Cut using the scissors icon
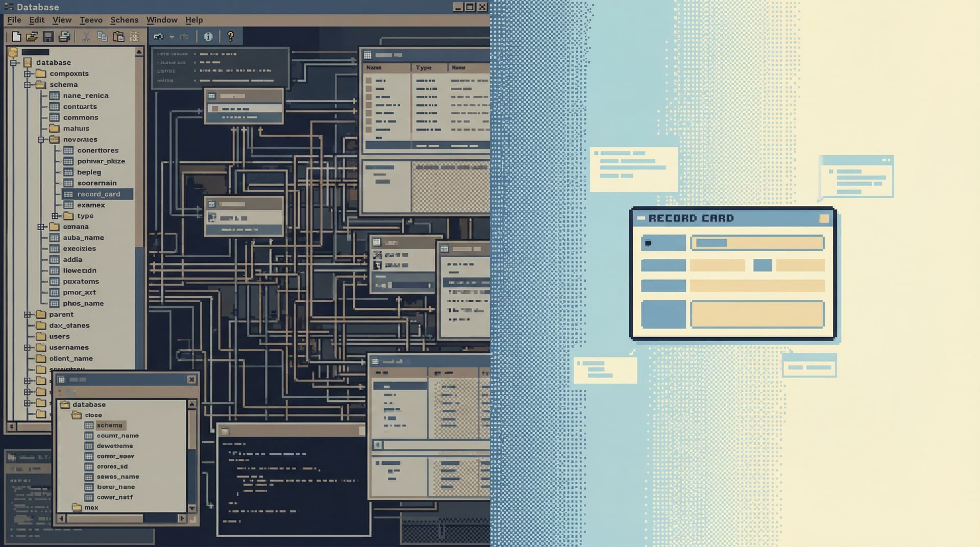980x547 pixels. [86, 36]
